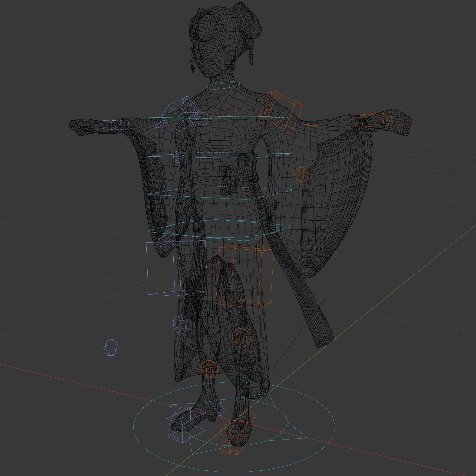Viewport: 476px width, 476px height.
Task: Select the orange rounded-rectangle chest control
Action: pyautogui.click(x=224, y=112)
